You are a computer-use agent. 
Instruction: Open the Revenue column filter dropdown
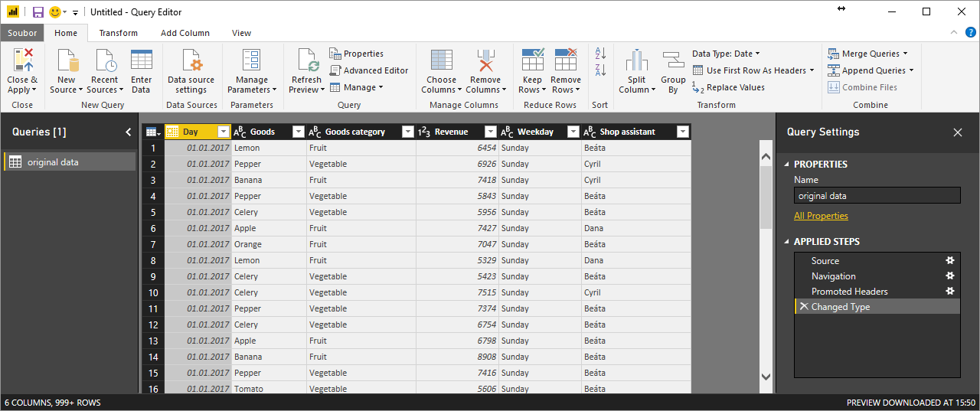pyautogui.click(x=490, y=132)
